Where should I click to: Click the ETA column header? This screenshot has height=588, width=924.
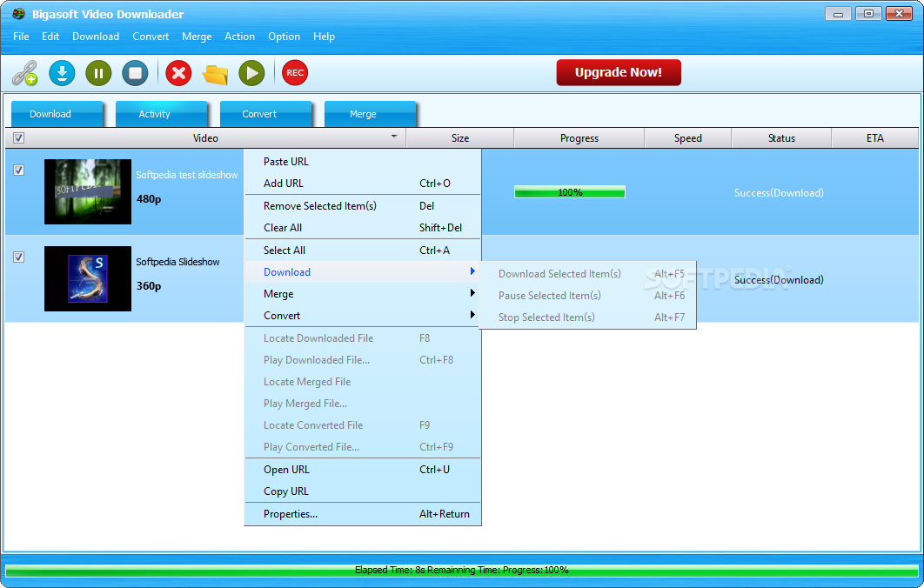(875, 138)
